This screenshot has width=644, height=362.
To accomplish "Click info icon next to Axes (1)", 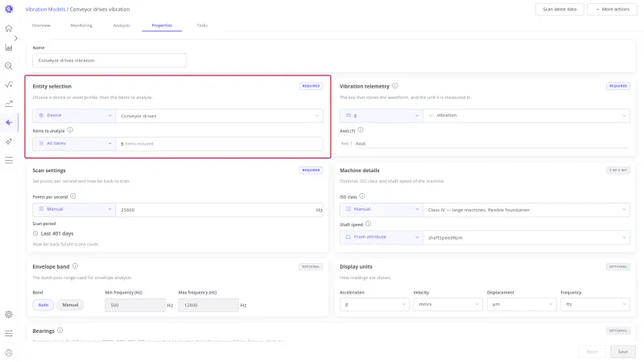I will click(x=360, y=130).
